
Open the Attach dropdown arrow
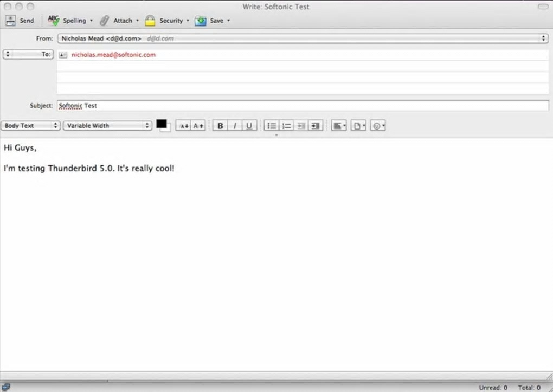(137, 21)
